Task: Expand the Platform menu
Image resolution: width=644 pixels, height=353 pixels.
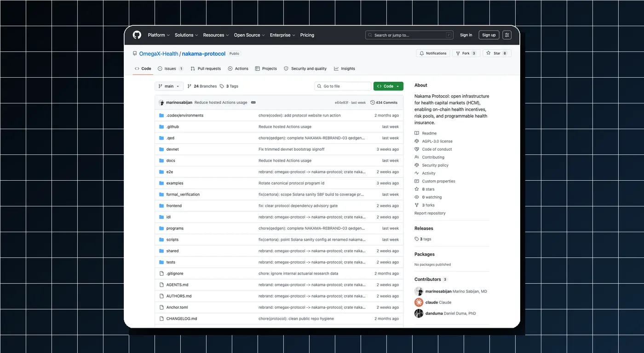Action: pos(159,35)
